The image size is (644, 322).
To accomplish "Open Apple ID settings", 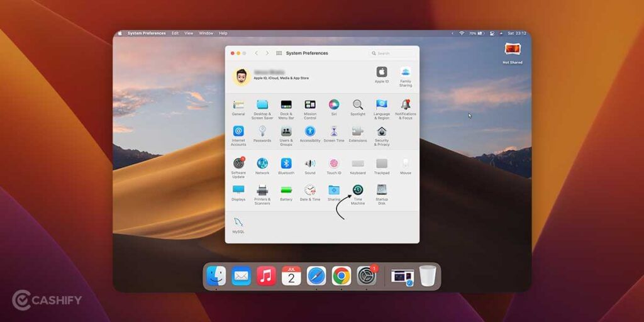I will pyautogui.click(x=382, y=75).
